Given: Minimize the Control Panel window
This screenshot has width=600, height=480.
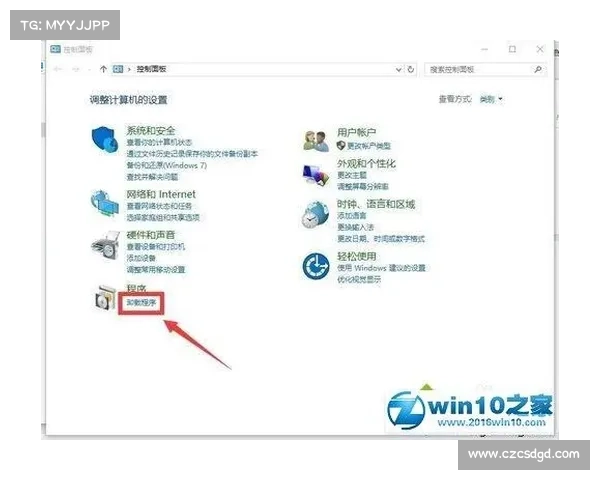Looking at the screenshot, I should [x=485, y=49].
